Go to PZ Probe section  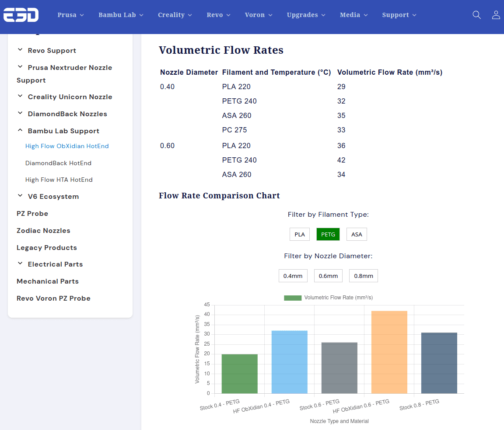(32, 214)
